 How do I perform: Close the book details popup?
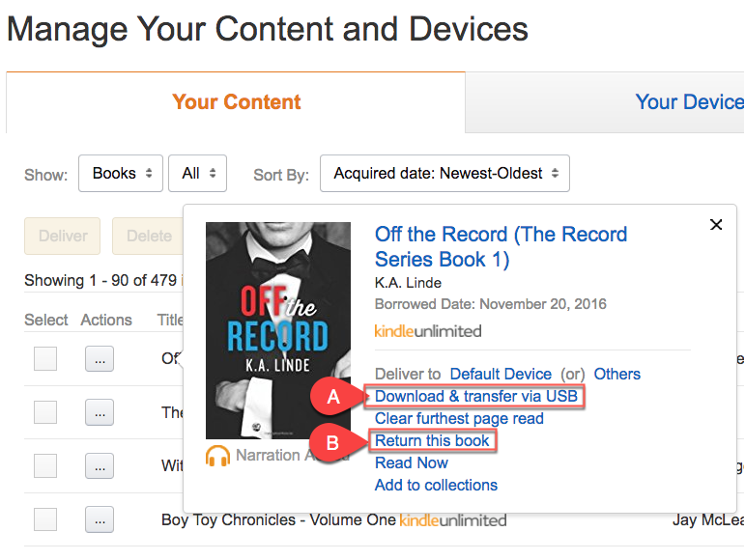coord(716,224)
